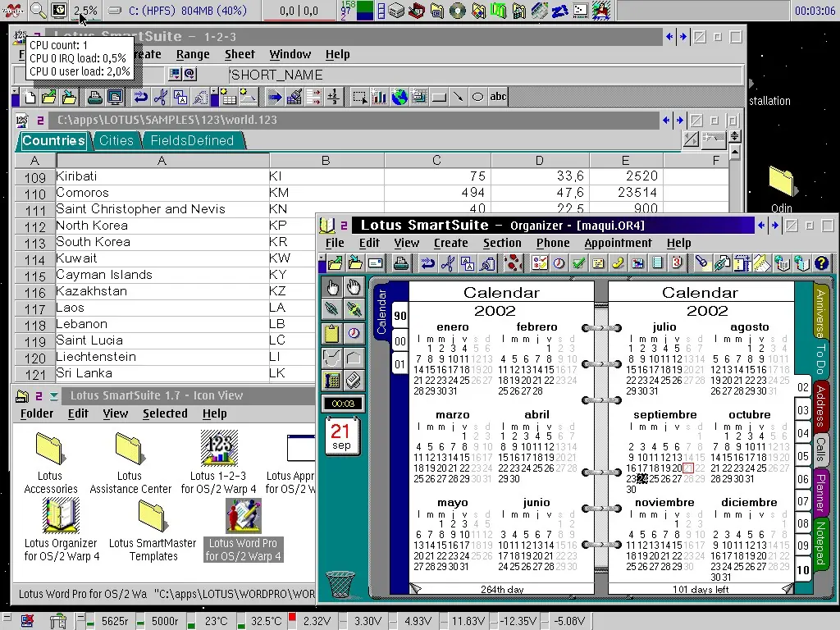The width and height of the screenshot is (840, 630).
Task: Open the Notepad section tab in Organizer
Action: 820,543
